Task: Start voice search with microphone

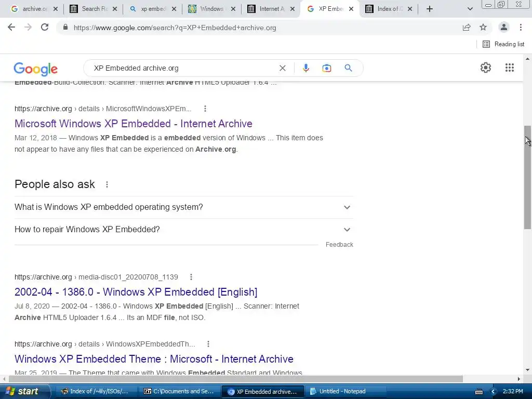Action: (305, 68)
